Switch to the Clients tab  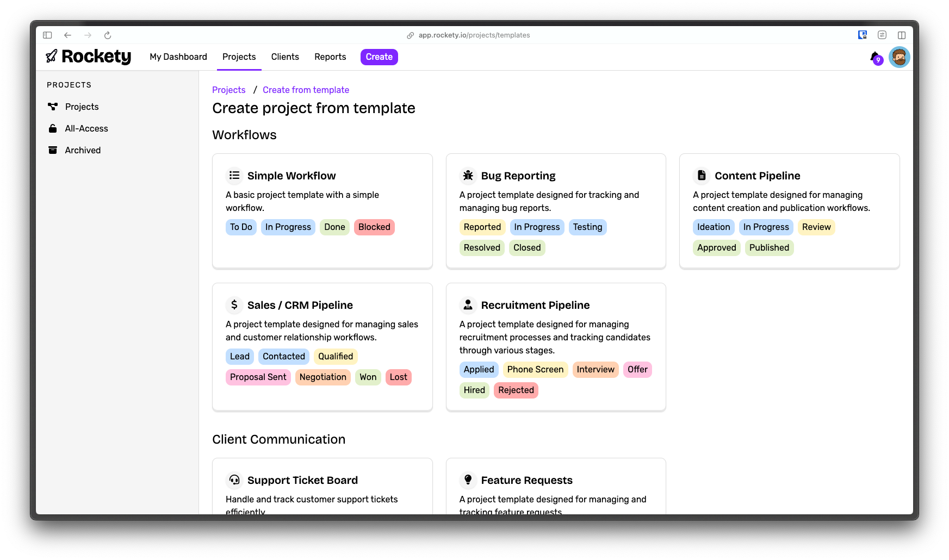click(x=284, y=57)
